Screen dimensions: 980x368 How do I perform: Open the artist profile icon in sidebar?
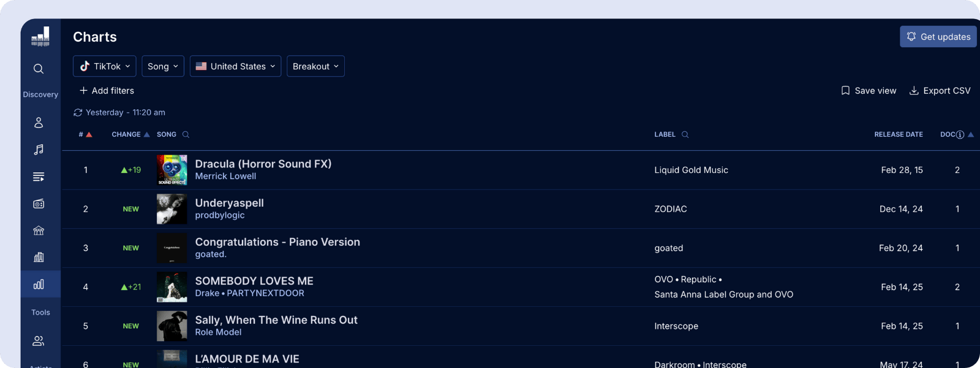[39, 123]
